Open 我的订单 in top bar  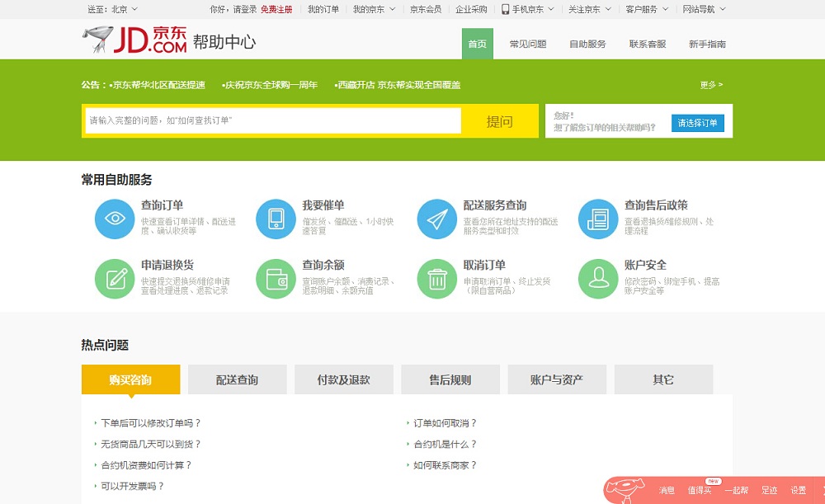point(323,9)
